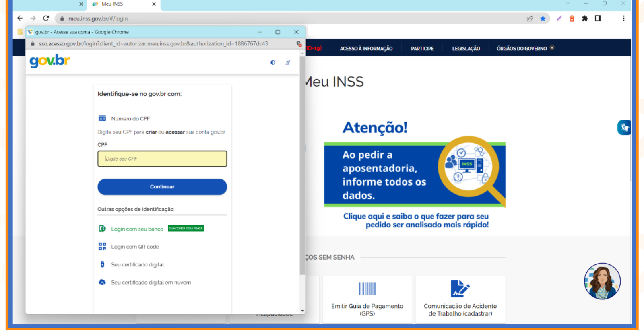
Task: Click the popup vertical scrollbar thumb
Action: tap(302, 165)
